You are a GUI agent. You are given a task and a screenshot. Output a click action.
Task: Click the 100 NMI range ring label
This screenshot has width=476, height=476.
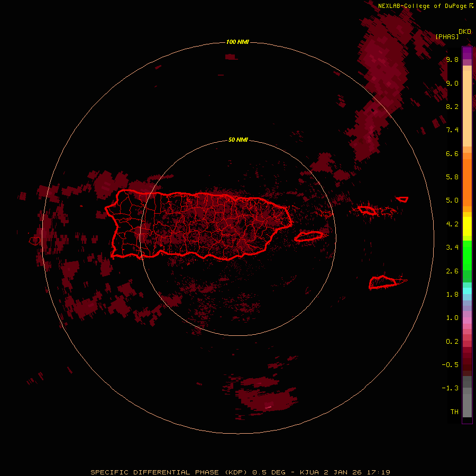point(237,42)
